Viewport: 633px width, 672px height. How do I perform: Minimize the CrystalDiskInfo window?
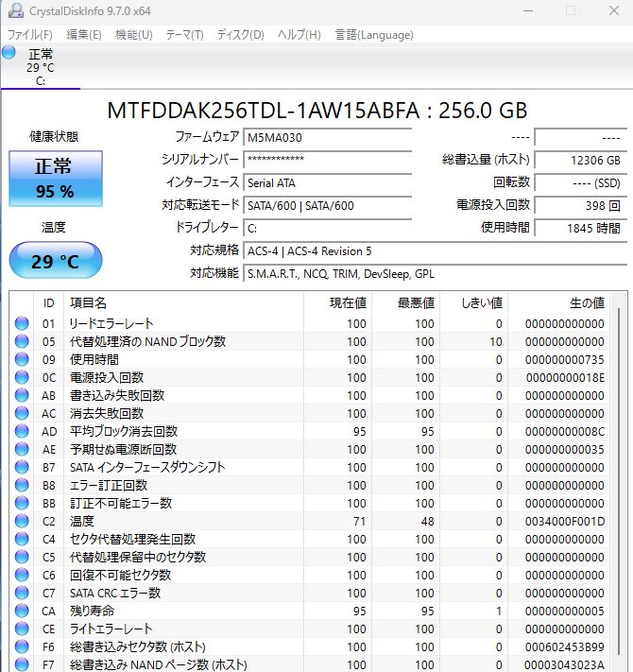[x=528, y=10]
